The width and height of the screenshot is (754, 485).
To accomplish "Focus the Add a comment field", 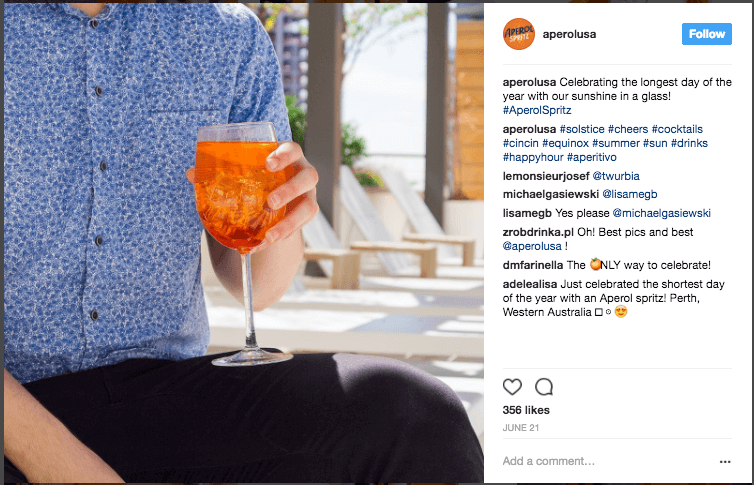I will [x=606, y=461].
